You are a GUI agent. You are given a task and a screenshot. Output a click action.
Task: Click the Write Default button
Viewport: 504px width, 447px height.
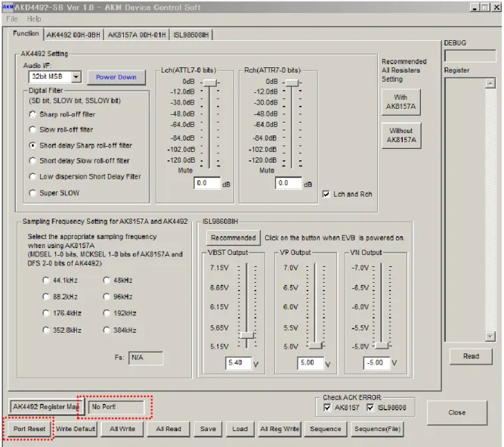coord(76,429)
